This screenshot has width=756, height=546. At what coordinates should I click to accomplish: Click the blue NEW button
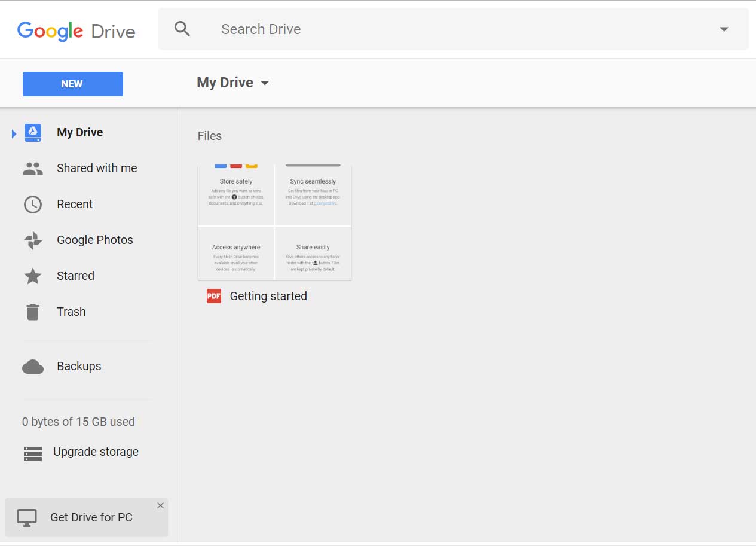(x=72, y=84)
